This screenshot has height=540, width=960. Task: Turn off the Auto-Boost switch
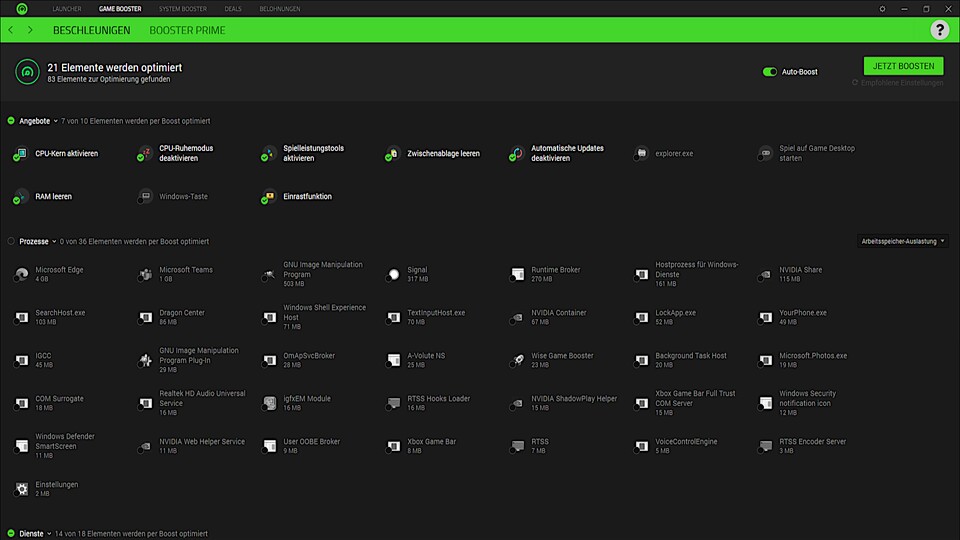770,72
